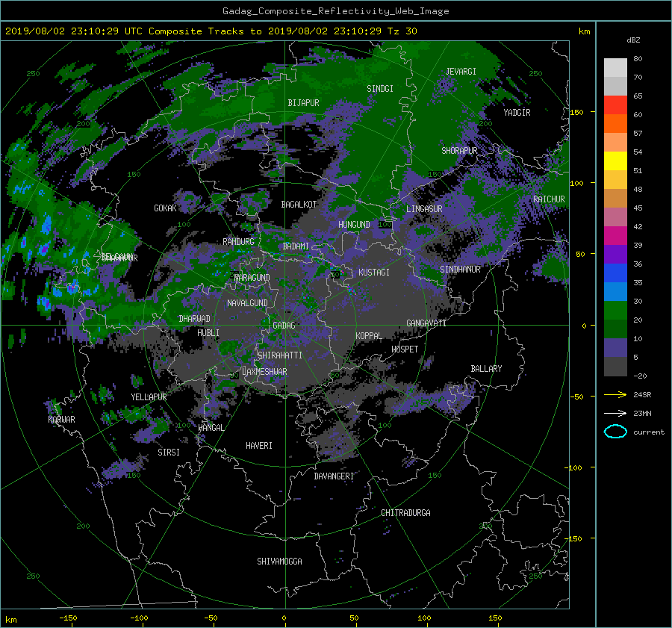The image size is (672, 628).
Task: Click the NAVALGUND city label
Action: point(247,303)
